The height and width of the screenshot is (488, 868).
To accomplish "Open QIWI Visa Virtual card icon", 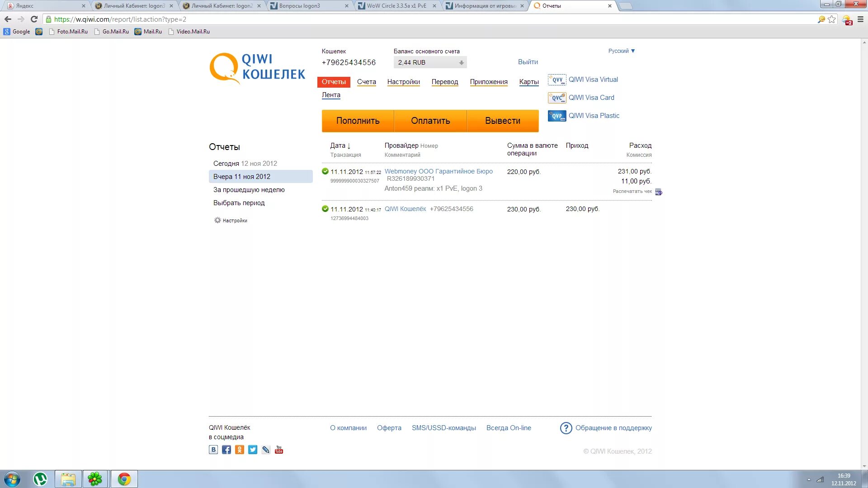I will tap(557, 80).
